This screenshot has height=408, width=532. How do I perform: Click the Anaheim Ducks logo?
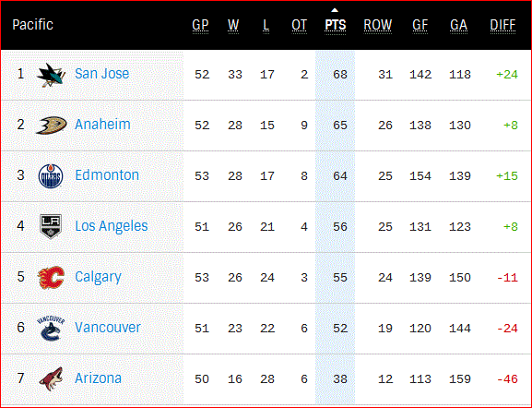click(51, 125)
